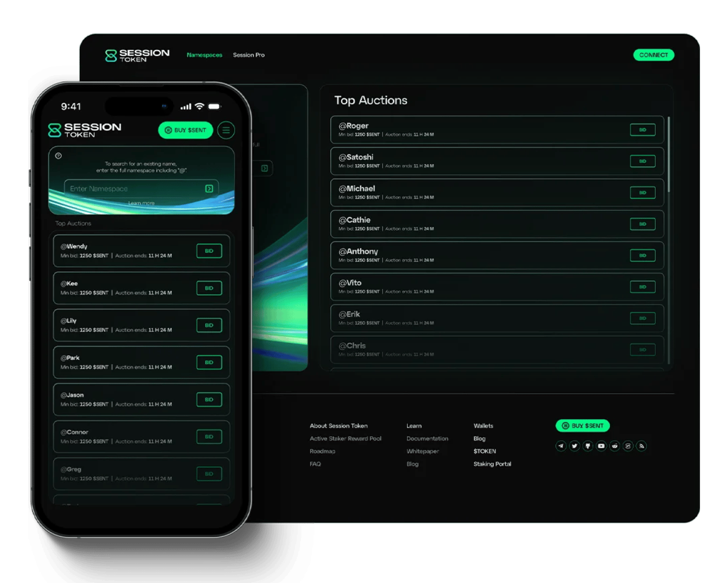
Task: Open the About Session Token footer link
Action: click(x=338, y=426)
